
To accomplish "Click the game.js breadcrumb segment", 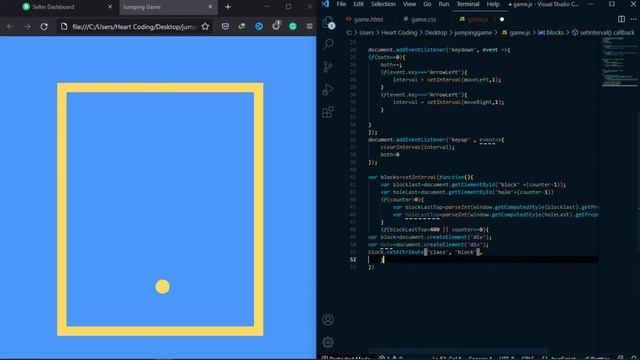I will pyautogui.click(x=516, y=33).
